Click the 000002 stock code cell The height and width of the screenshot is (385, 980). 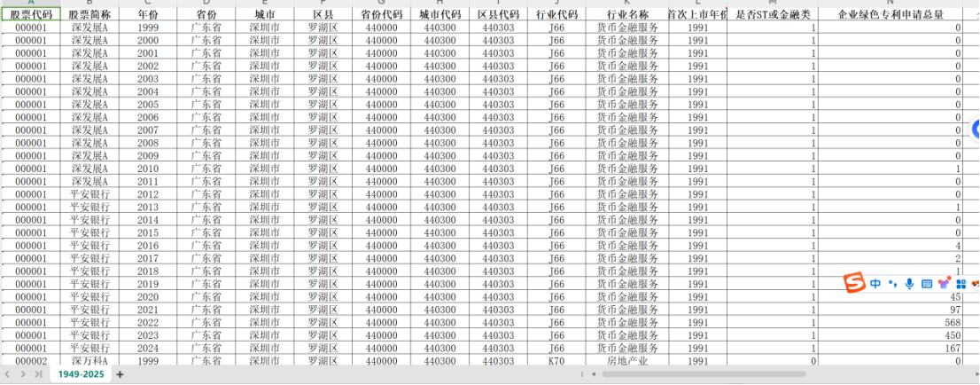click(x=31, y=360)
